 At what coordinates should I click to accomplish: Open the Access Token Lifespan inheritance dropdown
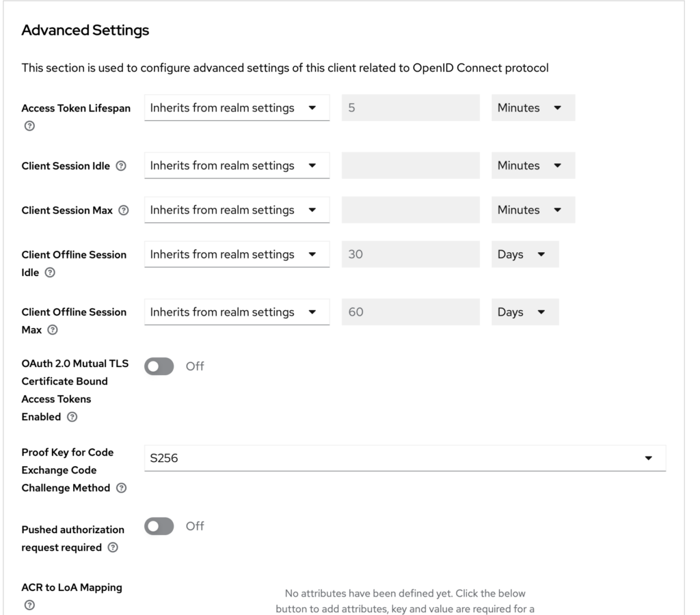pyautogui.click(x=236, y=107)
